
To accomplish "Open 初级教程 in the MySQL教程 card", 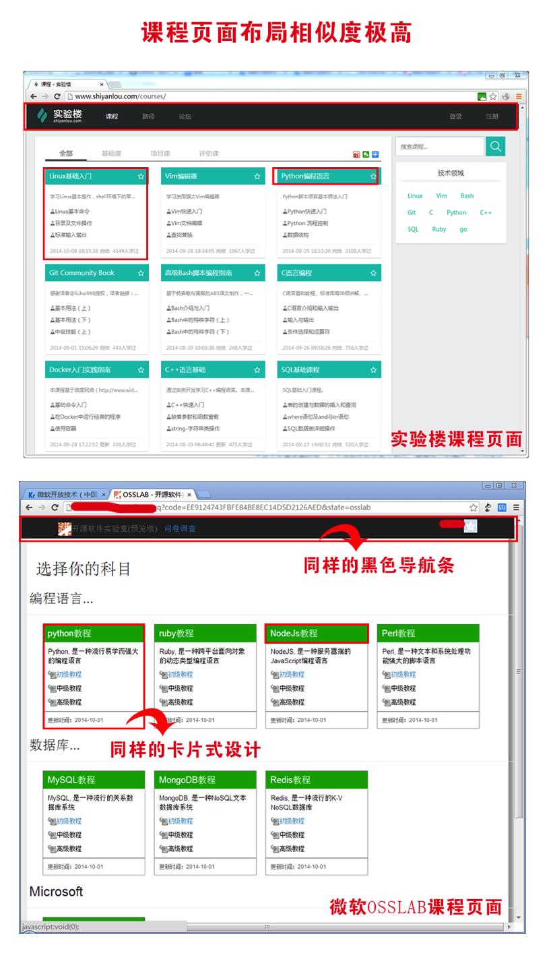I will coord(69,822).
